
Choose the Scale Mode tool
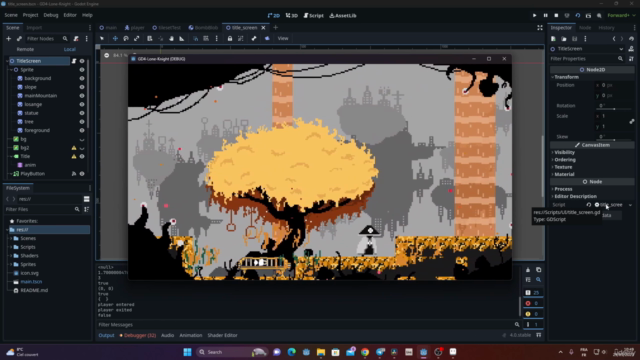coord(137,38)
